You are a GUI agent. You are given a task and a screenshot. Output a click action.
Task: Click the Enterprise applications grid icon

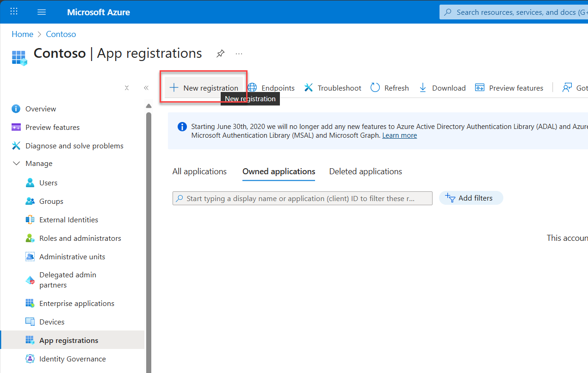tap(30, 304)
